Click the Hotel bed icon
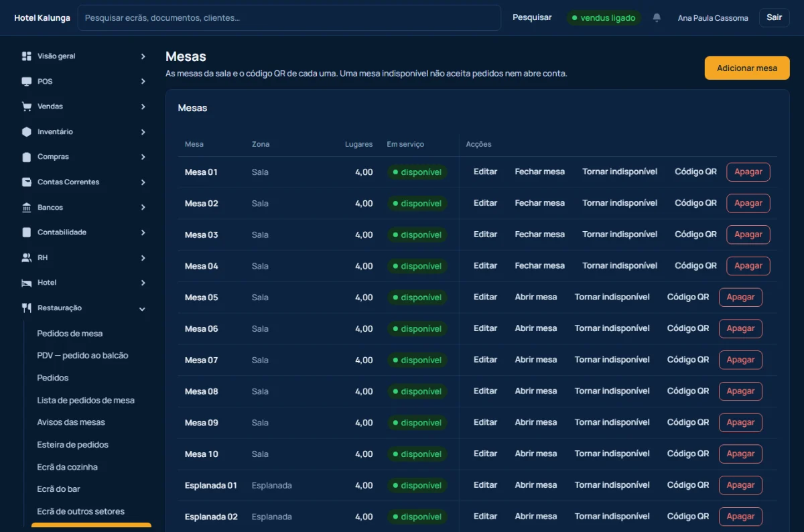 (x=27, y=283)
